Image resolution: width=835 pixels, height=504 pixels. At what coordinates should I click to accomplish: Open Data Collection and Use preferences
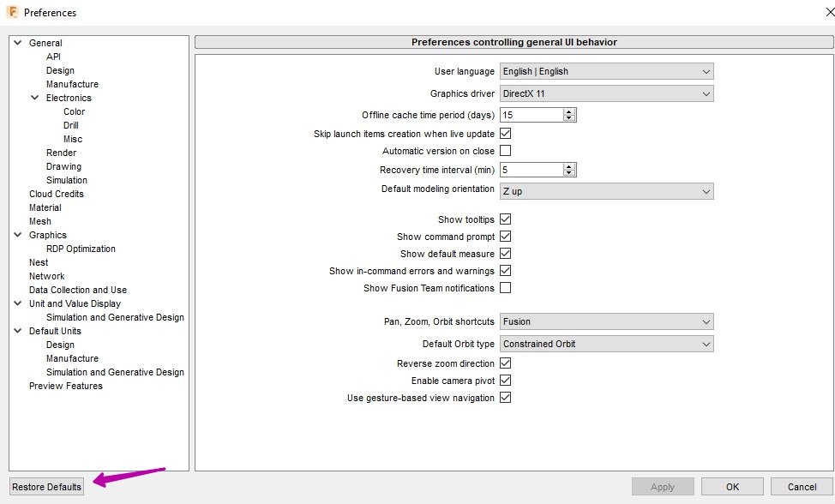[x=78, y=290]
